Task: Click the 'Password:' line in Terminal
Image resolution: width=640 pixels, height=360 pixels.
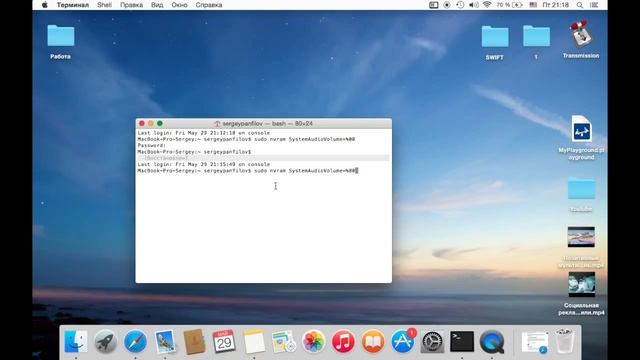Action: point(151,145)
